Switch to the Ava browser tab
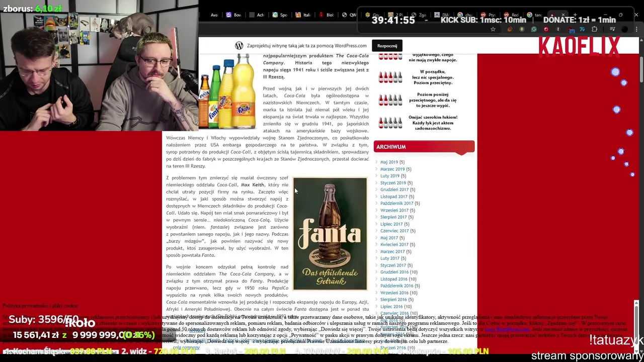The image size is (644, 362). pos(211,15)
